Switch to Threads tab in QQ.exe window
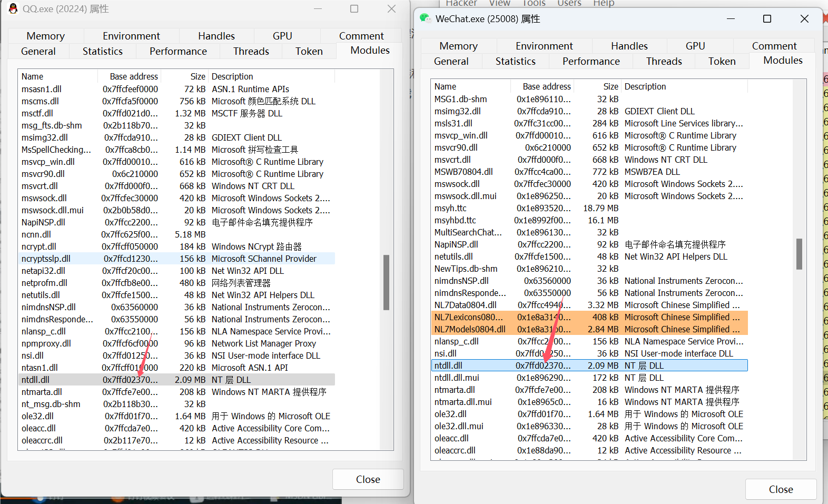 click(x=251, y=51)
